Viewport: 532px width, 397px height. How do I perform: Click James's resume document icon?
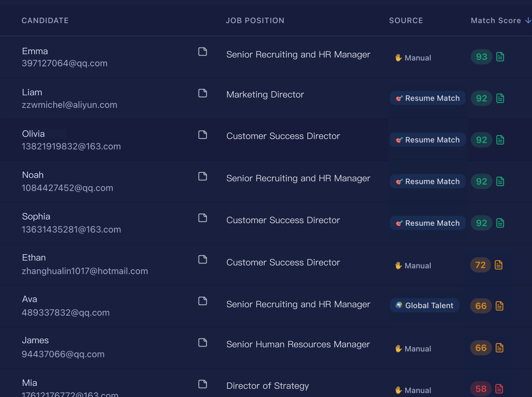pyautogui.click(x=202, y=342)
